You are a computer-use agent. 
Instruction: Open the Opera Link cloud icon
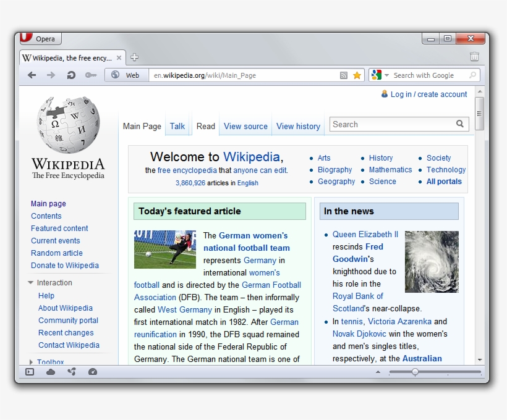51,372
